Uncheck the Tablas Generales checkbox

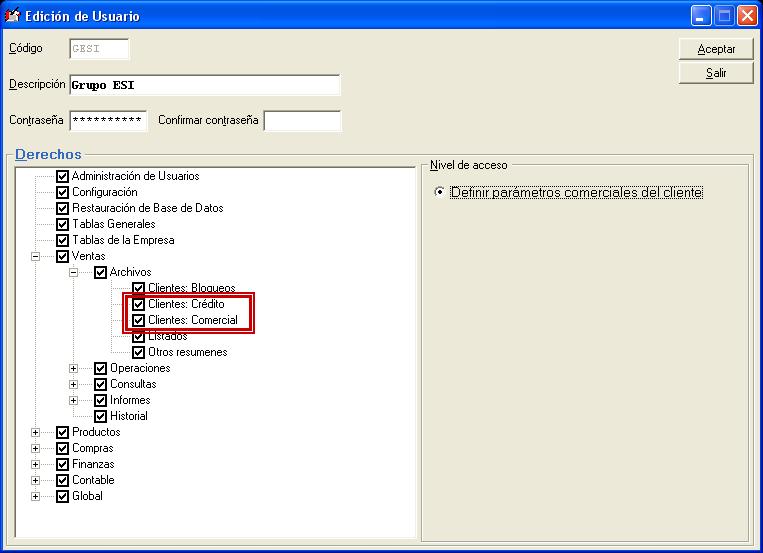[x=62, y=224]
